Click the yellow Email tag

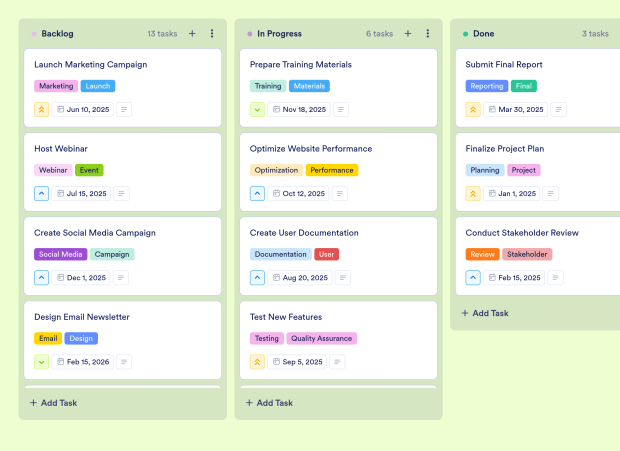[48, 339]
